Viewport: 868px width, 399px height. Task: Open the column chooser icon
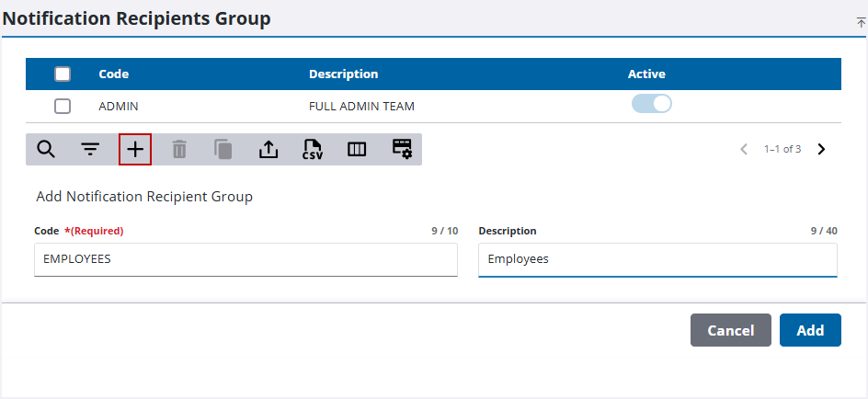(357, 150)
